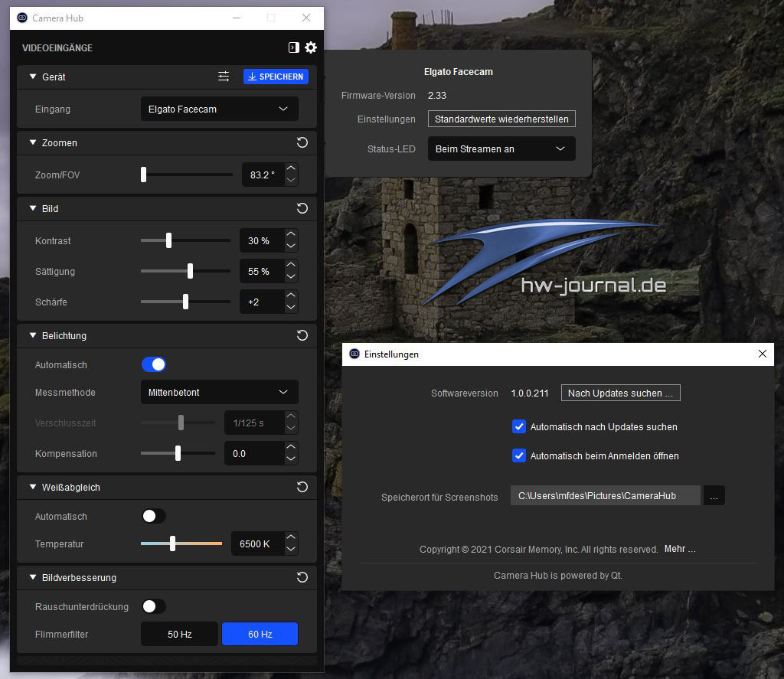784x679 pixels.
Task: Click the Speicherort für Screenshots path field
Action: click(x=605, y=495)
